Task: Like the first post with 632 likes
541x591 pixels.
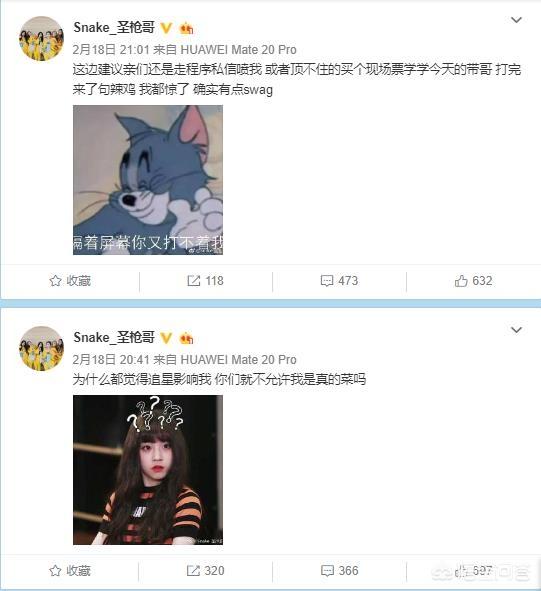Action: pos(474,281)
